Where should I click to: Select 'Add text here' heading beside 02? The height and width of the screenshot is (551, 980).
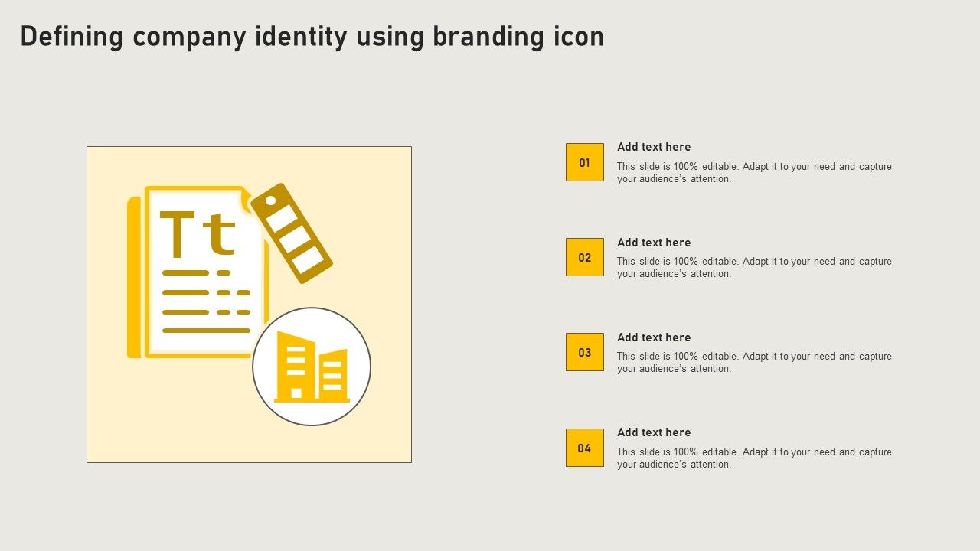tap(654, 243)
